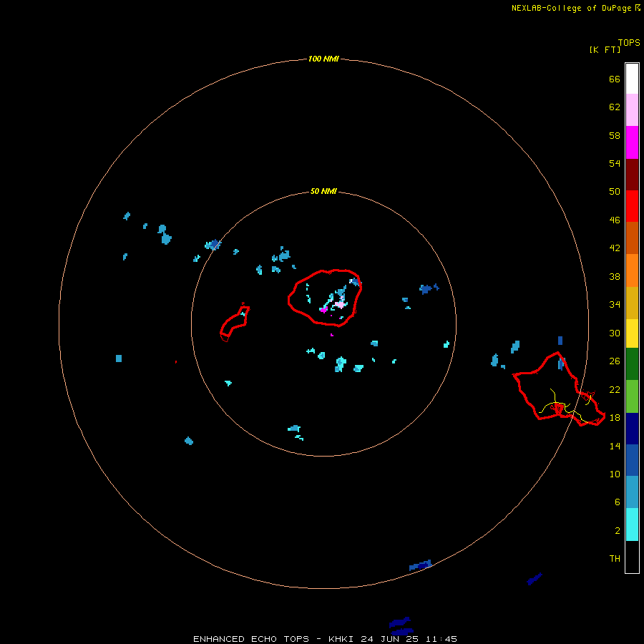Screen dimensions: 644x644
Task: Click the light pink 62–66 legend swatch
Action: pyautogui.click(x=632, y=110)
